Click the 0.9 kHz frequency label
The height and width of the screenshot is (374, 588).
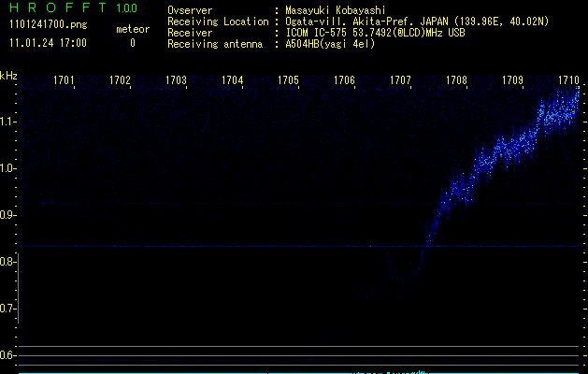pyautogui.click(x=7, y=215)
